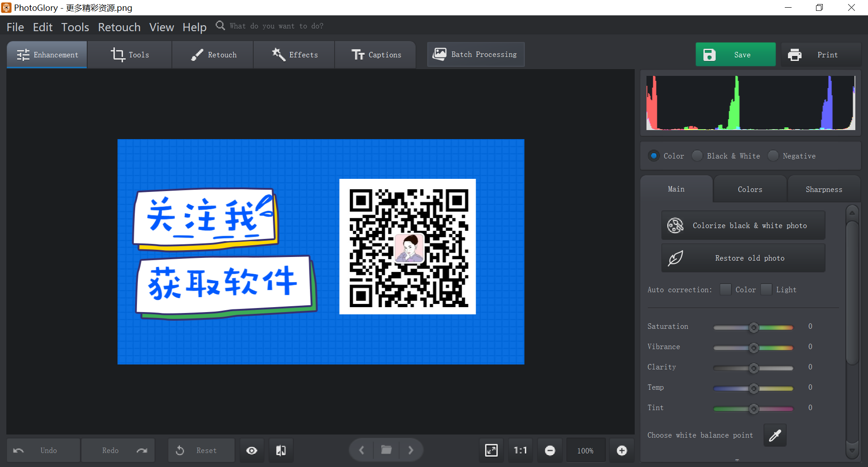The width and height of the screenshot is (868, 467).
Task: Click the before/after compare icon
Action: tap(281, 450)
